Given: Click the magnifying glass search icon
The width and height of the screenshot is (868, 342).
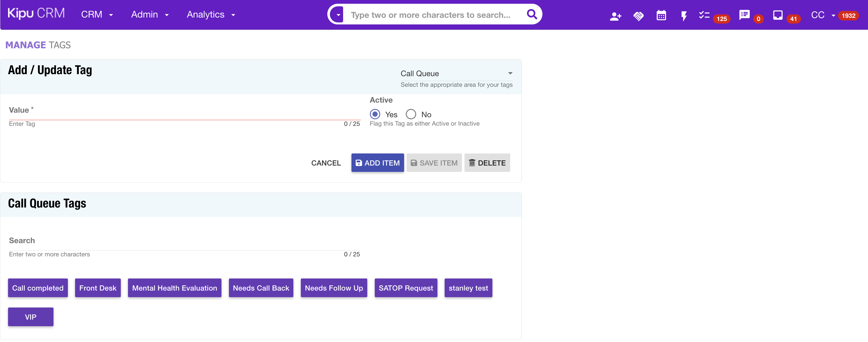Looking at the screenshot, I should [531, 14].
